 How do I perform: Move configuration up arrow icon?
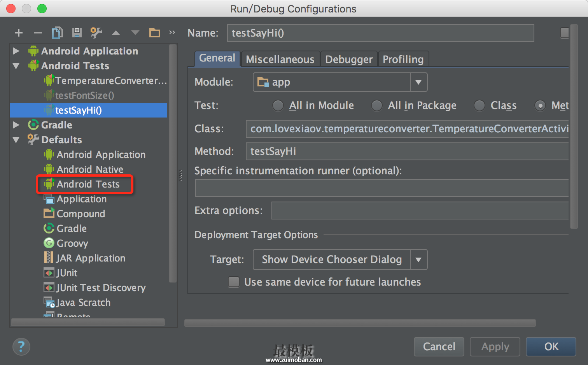(x=116, y=33)
